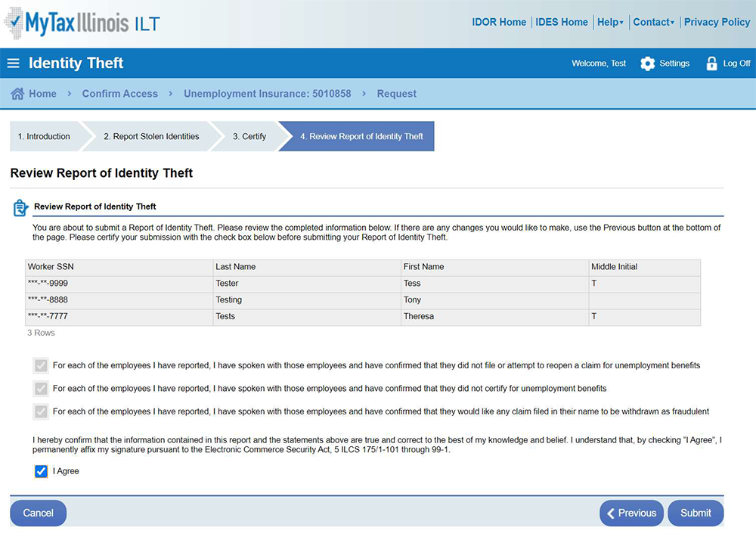Screen dimensions: 756x543
Task: Check the did not certify for benefits checkbox
Action: (x=41, y=388)
